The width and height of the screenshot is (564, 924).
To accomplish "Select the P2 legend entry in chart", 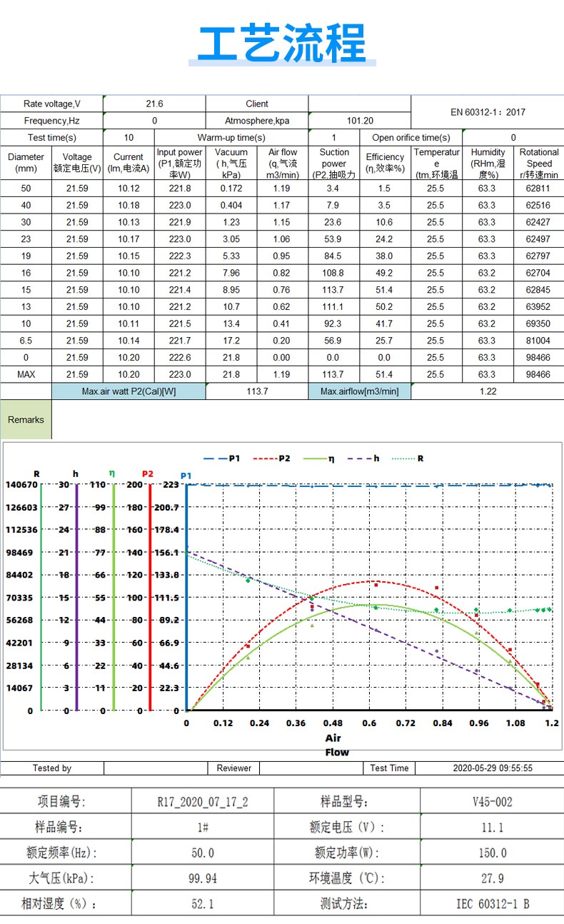I will (272, 458).
